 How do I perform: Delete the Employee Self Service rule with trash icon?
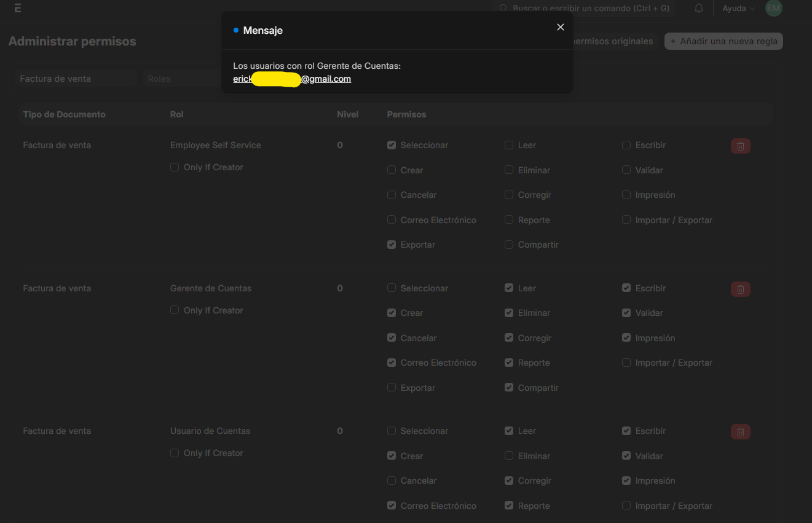[x=740, y=146]
